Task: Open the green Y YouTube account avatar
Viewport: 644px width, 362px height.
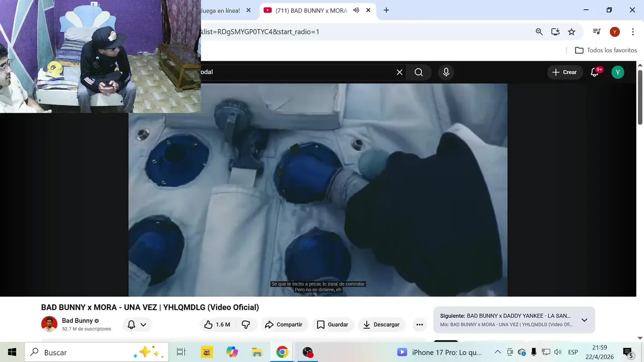Action: (617, 72)
